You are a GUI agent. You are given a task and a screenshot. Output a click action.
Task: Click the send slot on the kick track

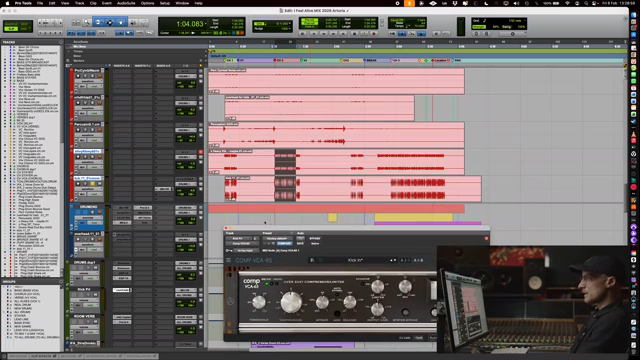click(x=164, y=189)
